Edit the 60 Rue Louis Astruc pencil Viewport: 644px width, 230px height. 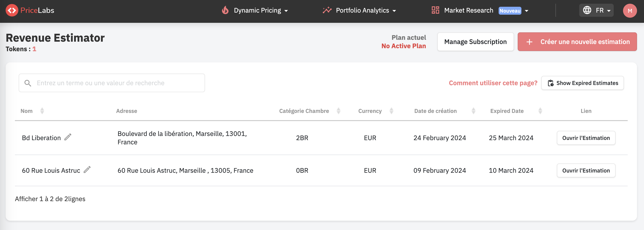pyautogui.click(x=87, y=169)
